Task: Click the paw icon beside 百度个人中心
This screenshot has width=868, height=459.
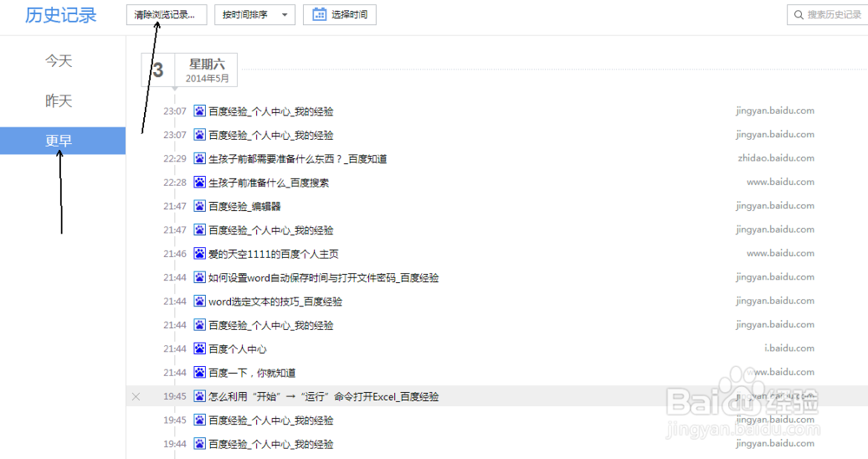Action: (200, 349)
